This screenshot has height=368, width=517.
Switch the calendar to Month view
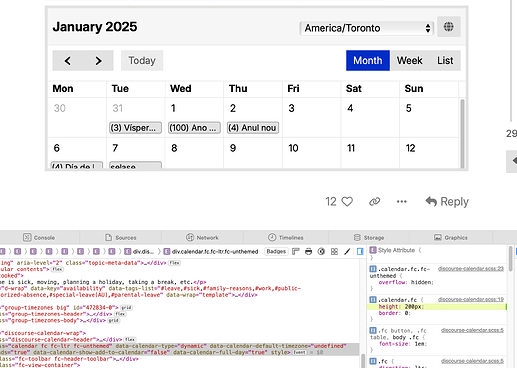click(368, 60)
